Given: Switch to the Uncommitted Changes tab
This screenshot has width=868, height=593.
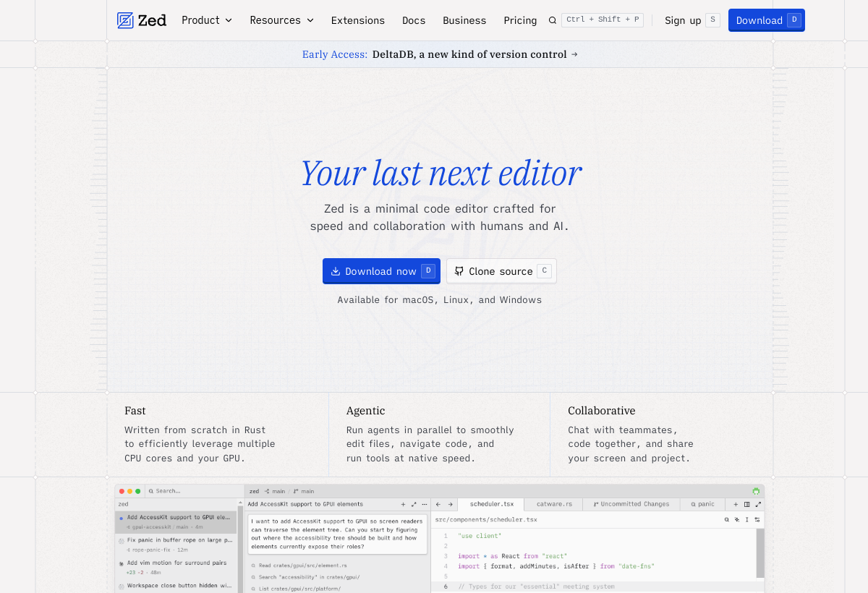Looking at the screenshot, I should 631,504.
